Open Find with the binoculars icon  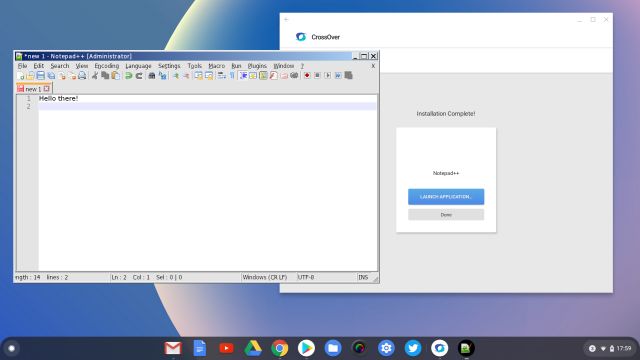(x=152, y=76)
